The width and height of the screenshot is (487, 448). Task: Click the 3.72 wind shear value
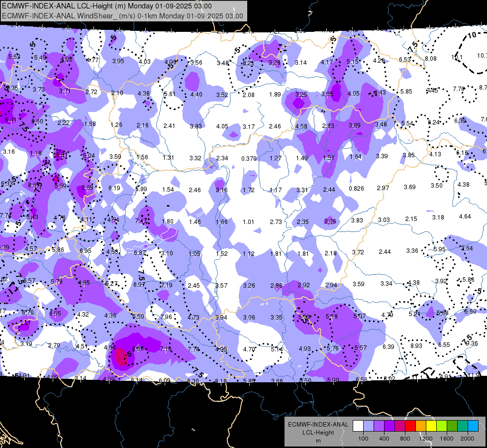(358, 252)
